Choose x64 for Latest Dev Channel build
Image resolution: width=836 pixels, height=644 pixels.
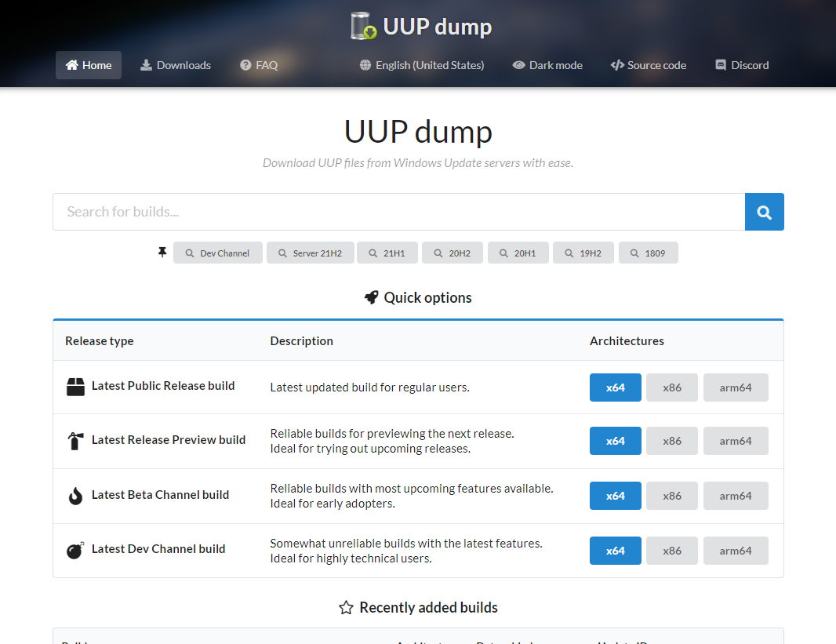click(616, 551)
